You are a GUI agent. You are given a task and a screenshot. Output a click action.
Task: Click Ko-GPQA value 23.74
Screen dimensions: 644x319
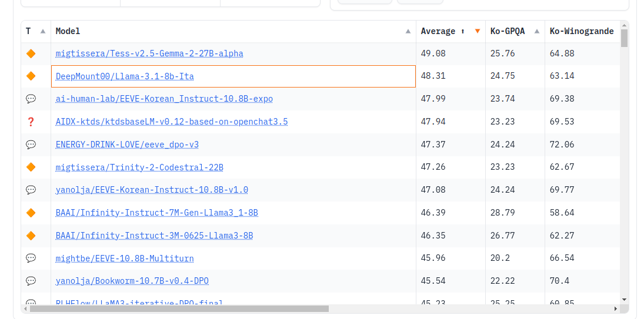(x=503, y=99)
